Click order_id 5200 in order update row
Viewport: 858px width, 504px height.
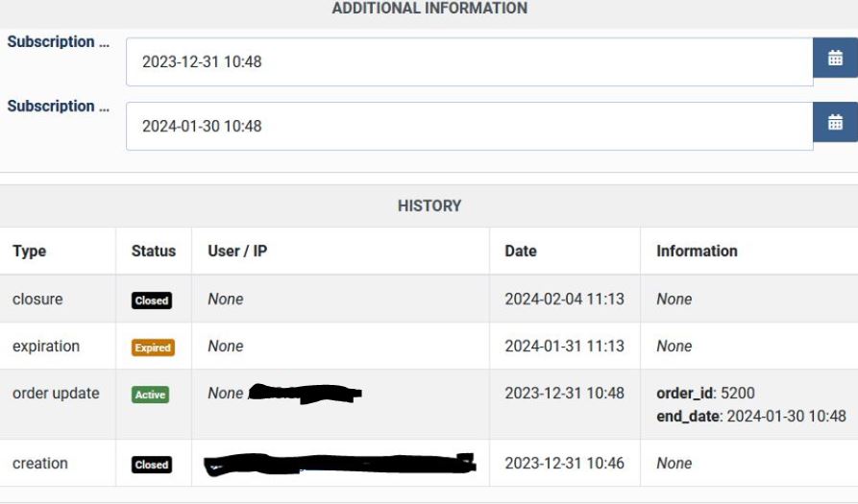(705, 393)
